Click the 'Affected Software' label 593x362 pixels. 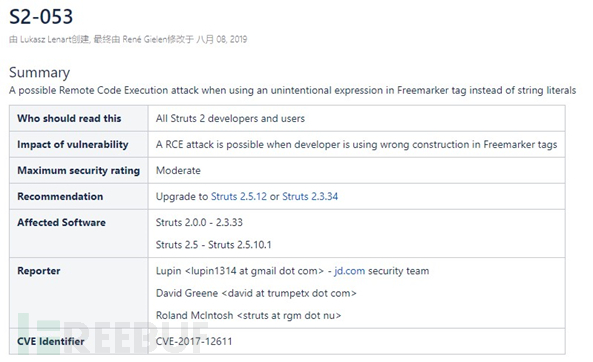point(61,222)
